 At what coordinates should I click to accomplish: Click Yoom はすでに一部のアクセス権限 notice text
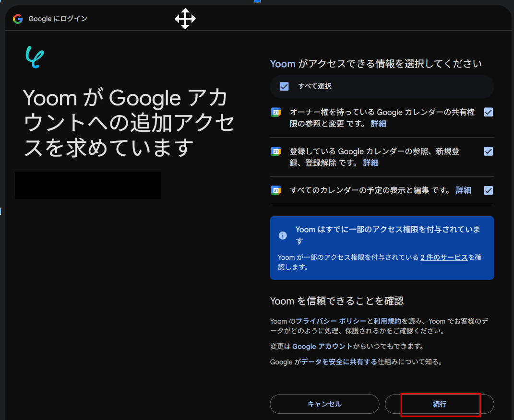(388, 235)
